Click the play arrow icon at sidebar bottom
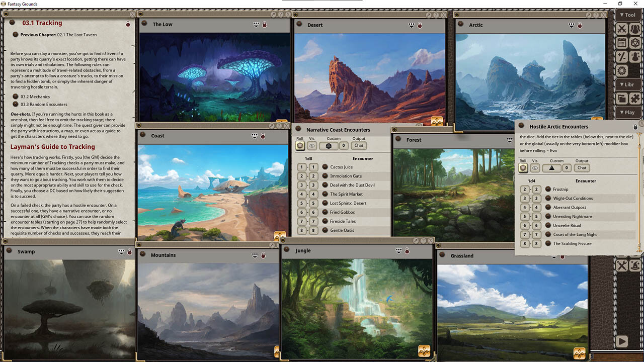 (x=622, y=342)
